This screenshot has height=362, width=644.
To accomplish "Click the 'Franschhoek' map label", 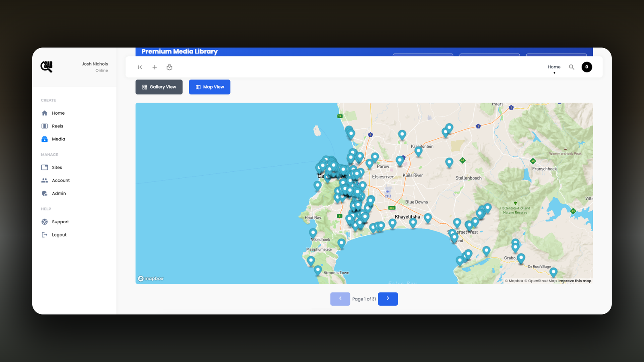I will pyautogui.click(x=545, y=169).
